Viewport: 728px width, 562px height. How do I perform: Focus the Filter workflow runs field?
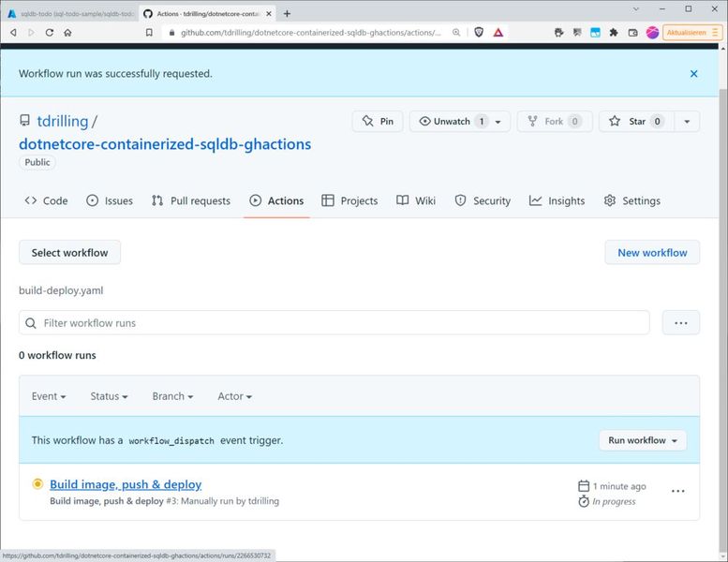coord(334,323)
